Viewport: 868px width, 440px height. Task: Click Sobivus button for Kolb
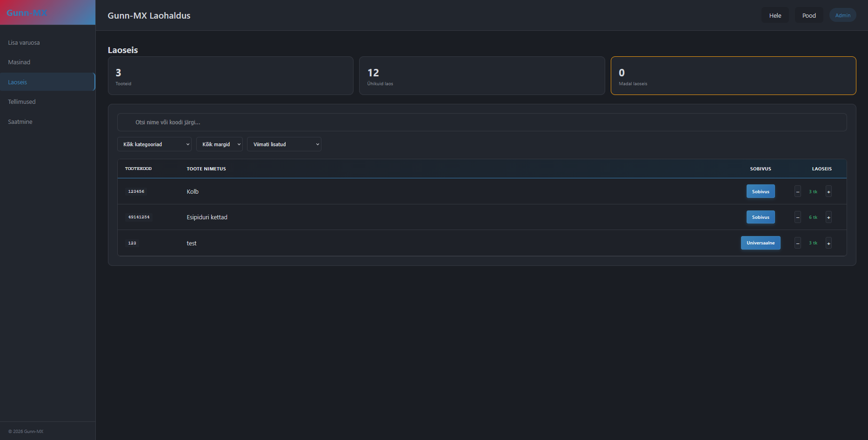(x=761, y=191)
